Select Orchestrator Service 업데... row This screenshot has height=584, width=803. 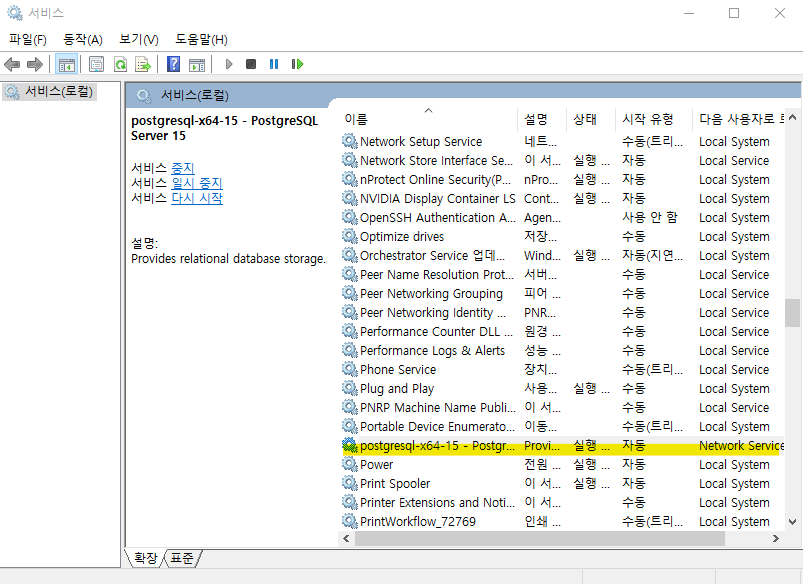point(562,255)
